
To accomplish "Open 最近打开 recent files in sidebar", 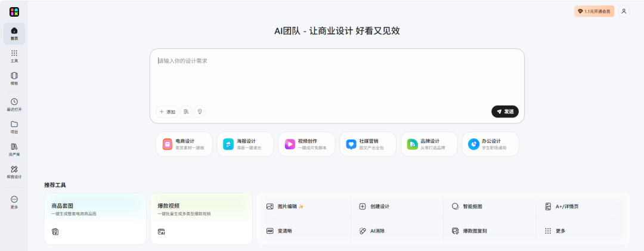I will (x=14, y=105).
